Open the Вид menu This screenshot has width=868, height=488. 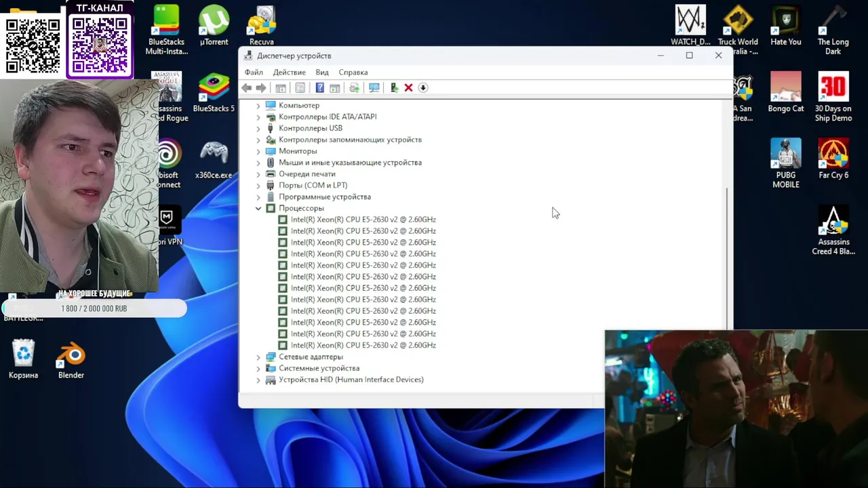(322, 72)
